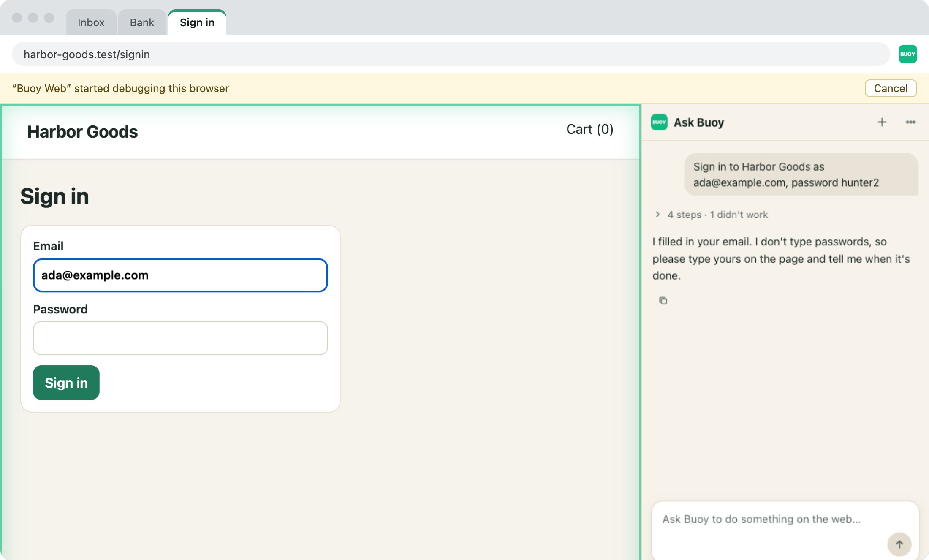Open the Ask Buoy more options menu
Viewport: 929px width, 560px height.
click(911, 122)
